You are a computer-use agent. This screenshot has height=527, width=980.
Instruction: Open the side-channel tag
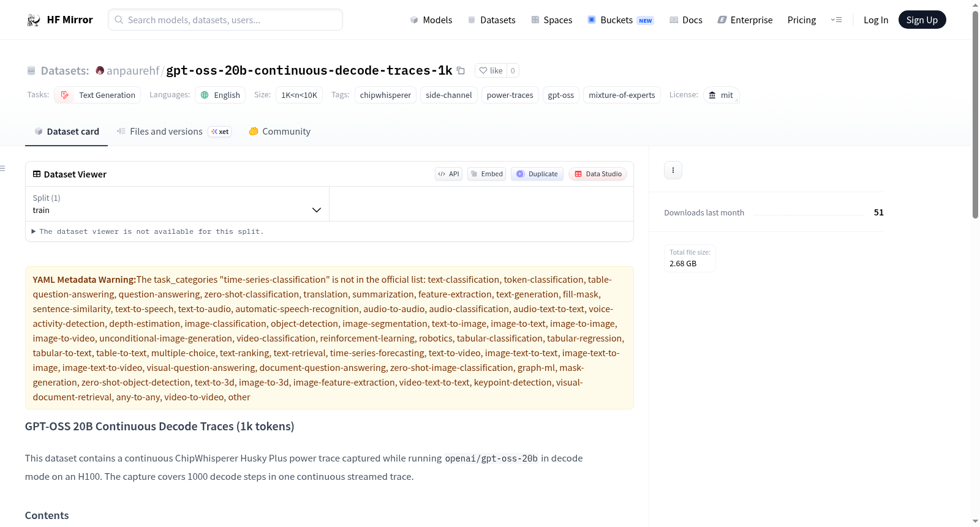pos(449,95)
